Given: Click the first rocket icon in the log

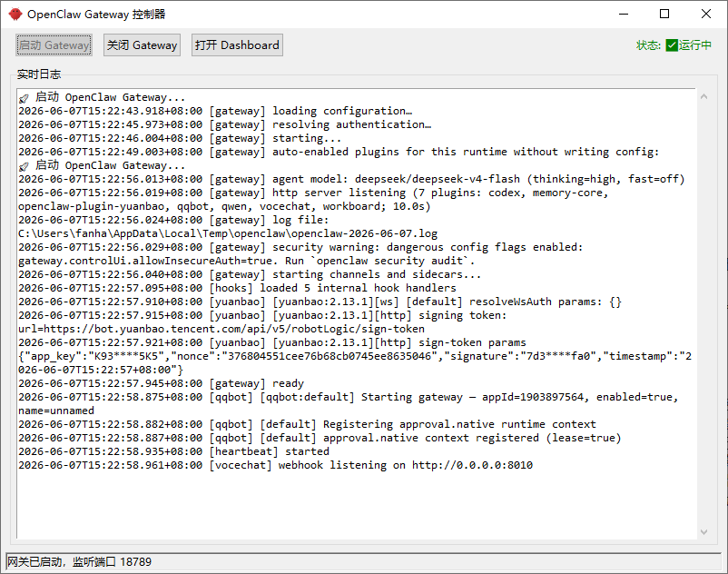Looking at the screenshot, I should [x=24, y=98].
